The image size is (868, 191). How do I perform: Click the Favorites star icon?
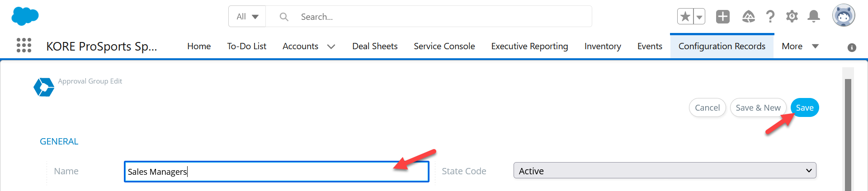click(x=685, y=17)
